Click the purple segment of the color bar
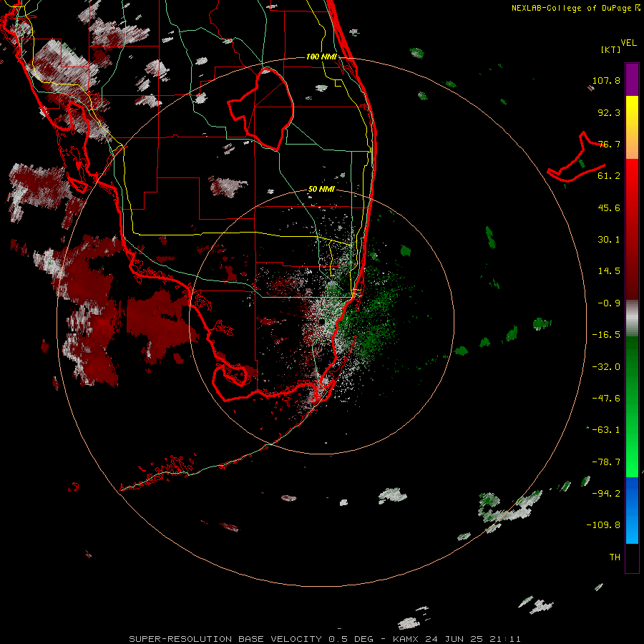This screenshot has width=644, height=644. [x=632, y=79]
